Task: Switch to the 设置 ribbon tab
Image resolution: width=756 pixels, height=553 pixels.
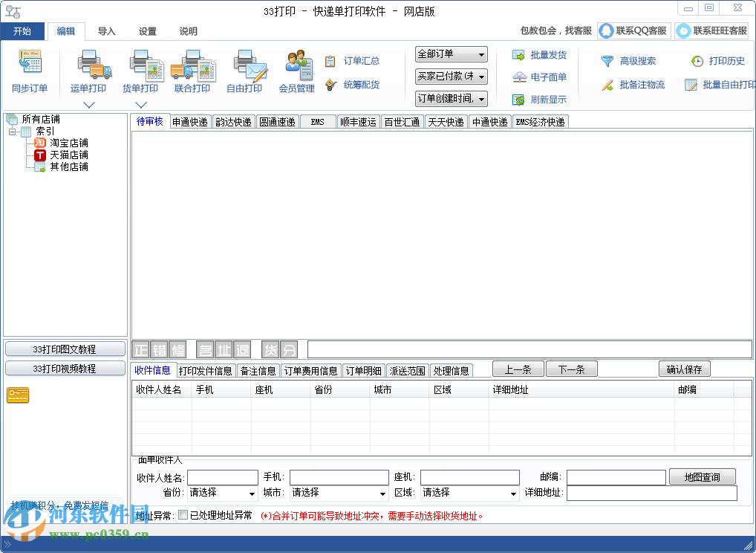Action: coord(147,31)
